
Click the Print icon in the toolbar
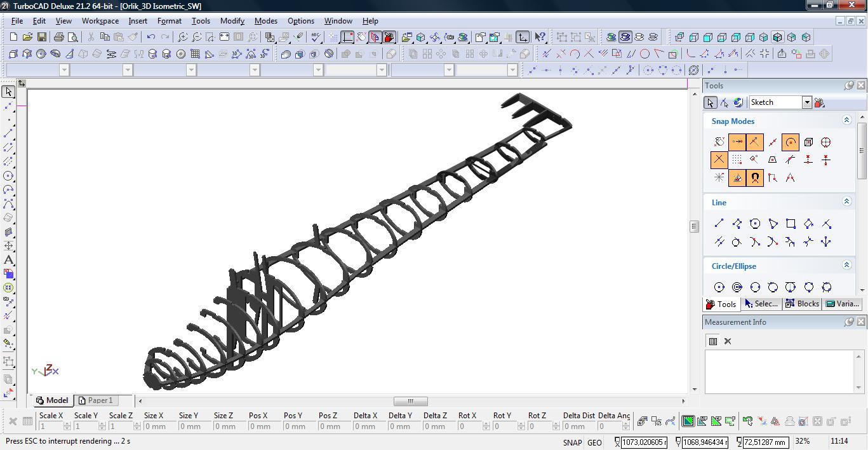pyautogui.click(x=59, y=37)
